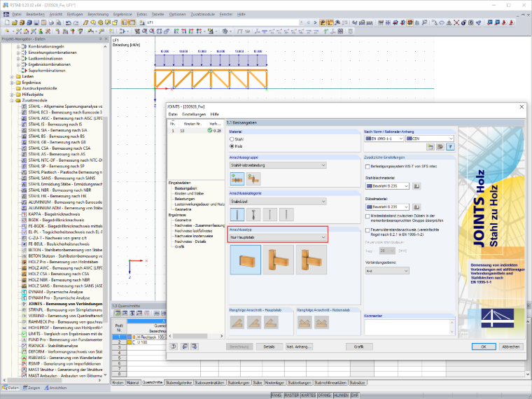
Task: Click the filter icon under national annex
Action: [450, 146]
